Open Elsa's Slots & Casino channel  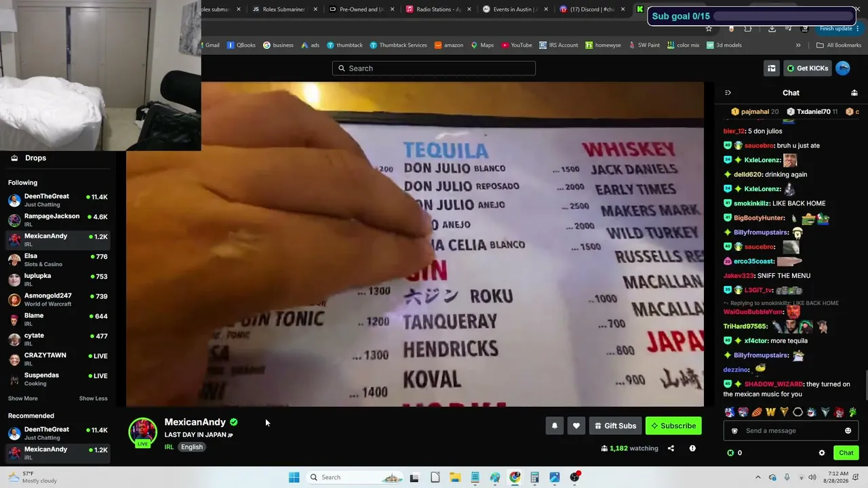[58, 260]
